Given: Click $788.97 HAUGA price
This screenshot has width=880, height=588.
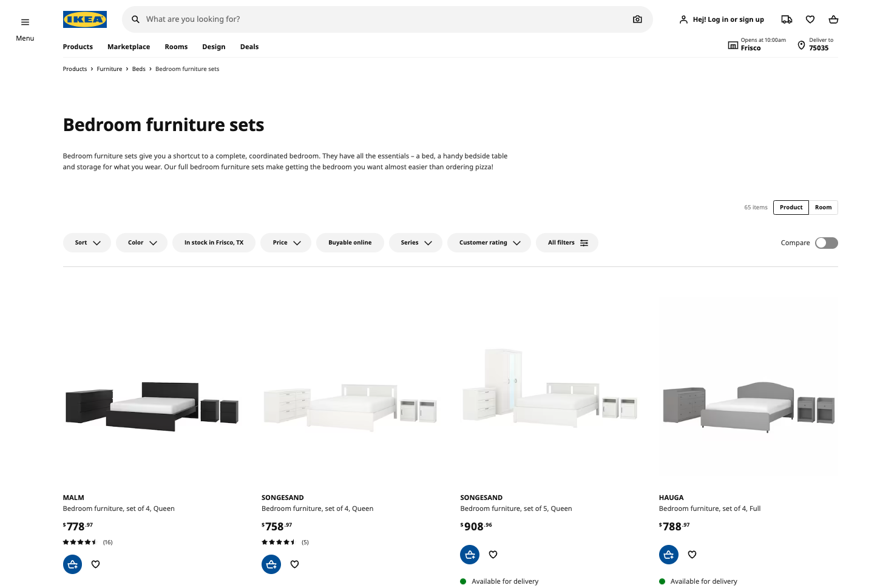Looking at the screenshot, I should (x=674, y=526).
